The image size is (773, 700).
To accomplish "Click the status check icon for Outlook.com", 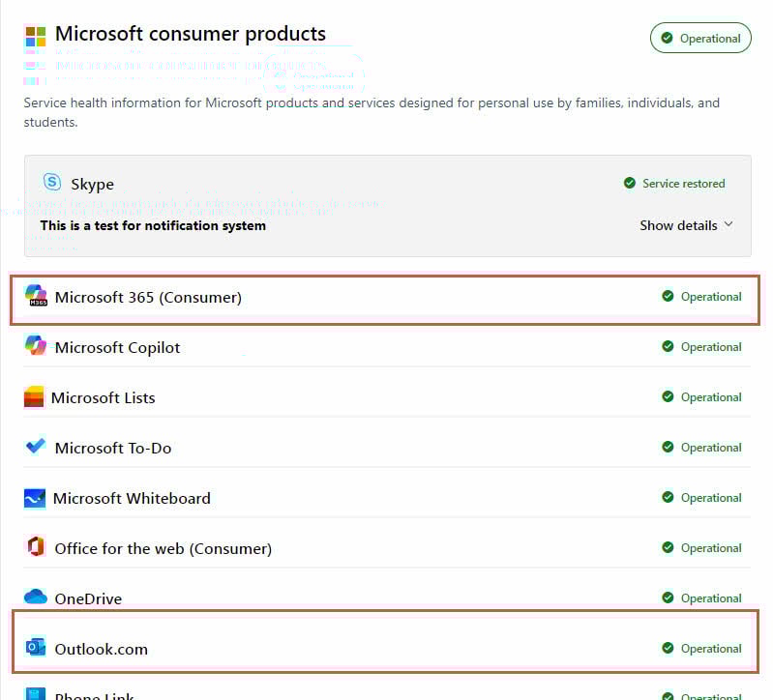I will tap(668, 648).
